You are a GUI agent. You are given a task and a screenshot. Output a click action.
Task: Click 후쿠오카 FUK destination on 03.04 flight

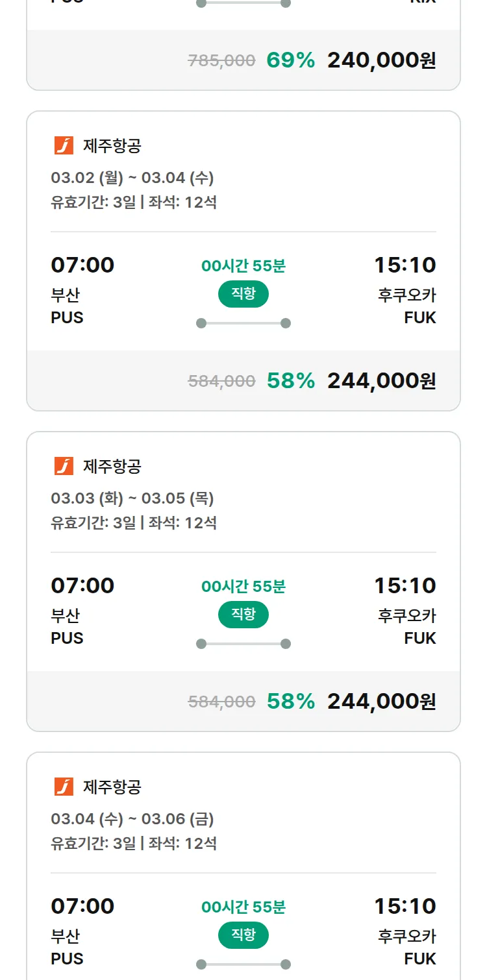point(407,947)
